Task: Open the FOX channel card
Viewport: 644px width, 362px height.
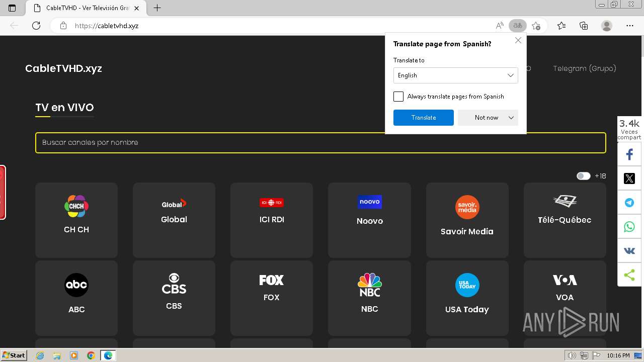Action: pos(272,298)
